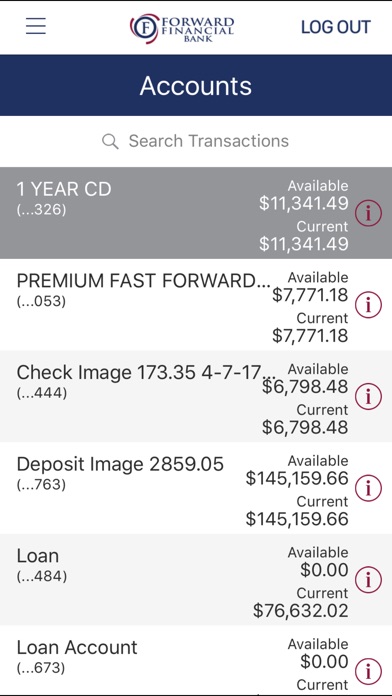
Task: Show info for Loan Account (...673)
Action: click(368, 671)
